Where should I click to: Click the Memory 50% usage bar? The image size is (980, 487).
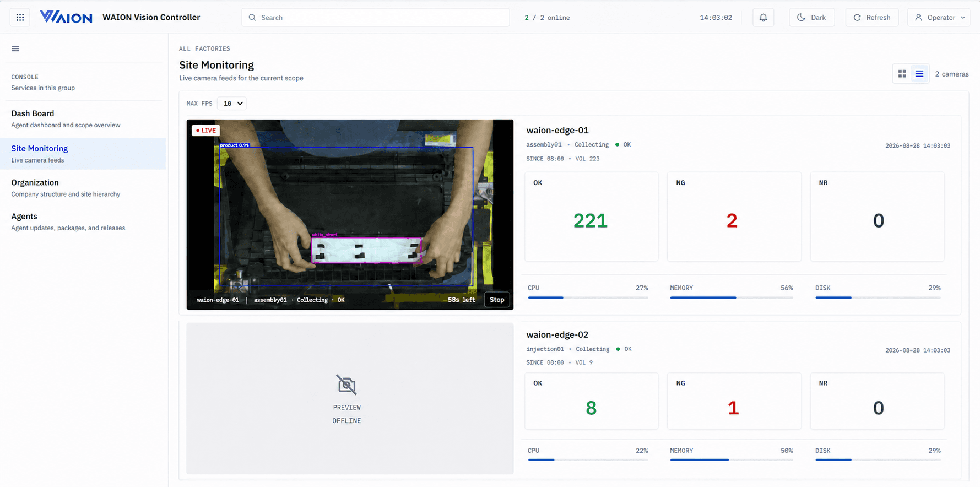732,460
